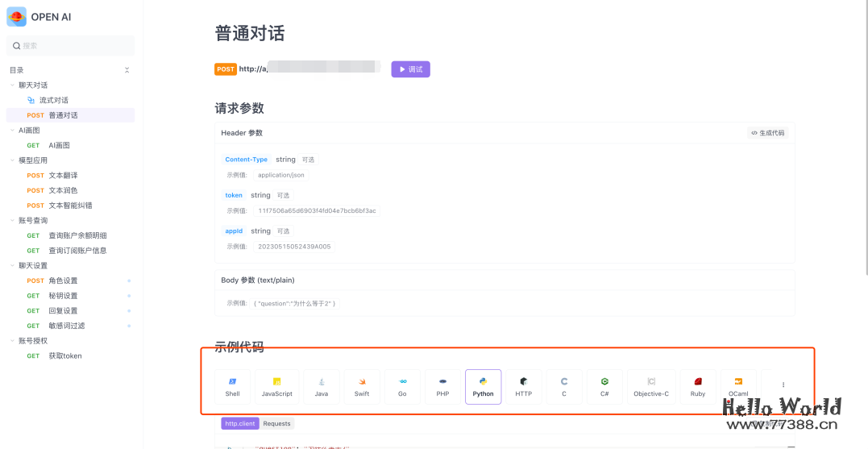
Task: Collapse the 账号授权 section
Action: [13, 340]
